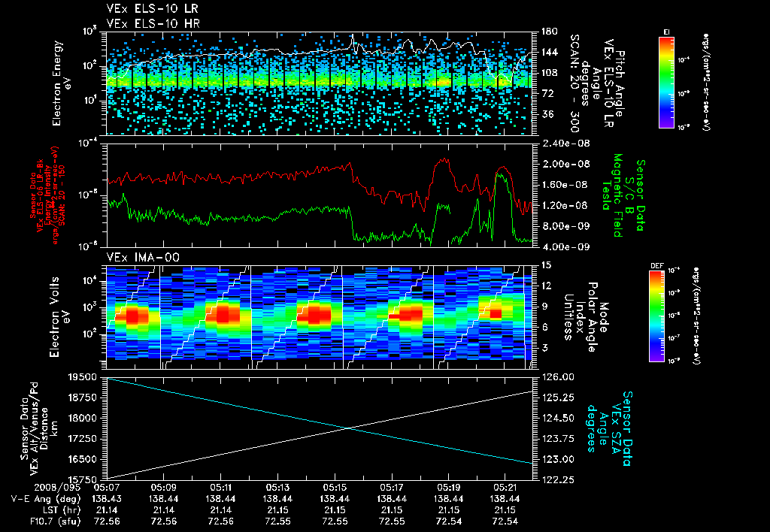Click the 16500 altitude tick label
This screenshot has height=532, width=770.
[x=83, y=459]
